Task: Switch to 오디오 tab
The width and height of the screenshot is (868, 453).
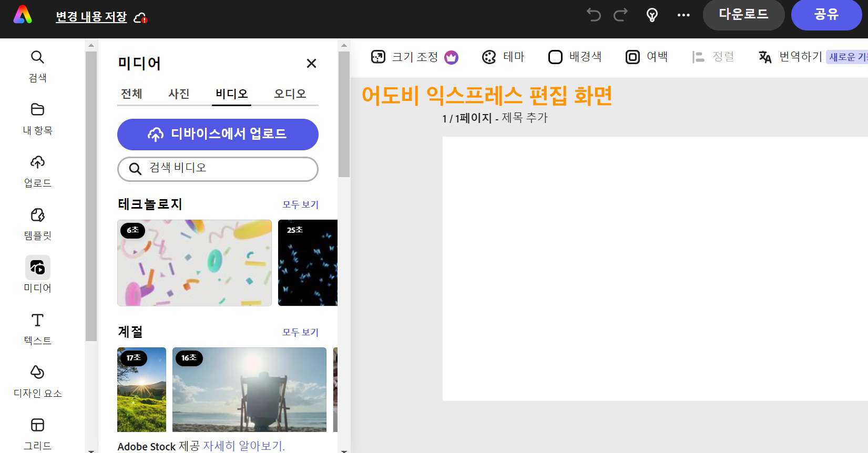Action: [290, 94]
